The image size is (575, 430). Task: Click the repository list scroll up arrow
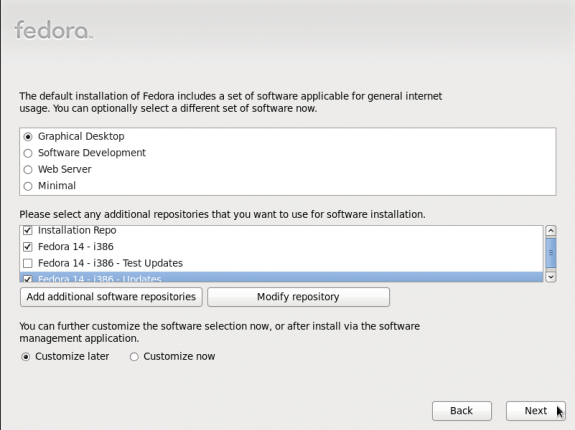click(x=551, y=231)
